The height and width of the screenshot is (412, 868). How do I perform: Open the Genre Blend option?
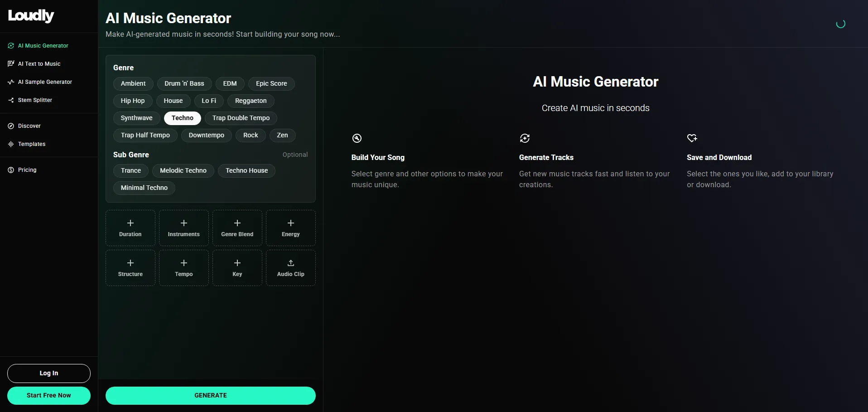tap(237, 228)
